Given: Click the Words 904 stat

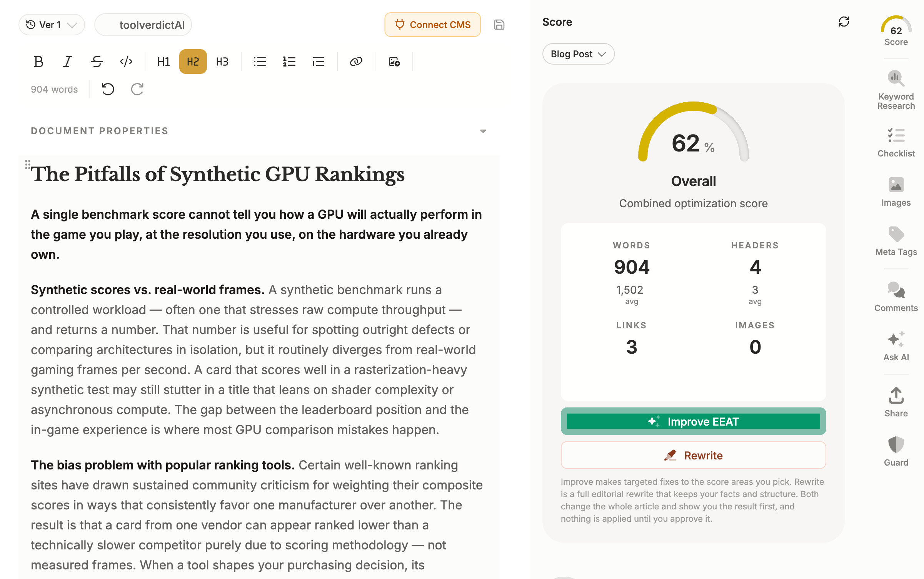Looking at the screenshot, I should tap(632, 273).
